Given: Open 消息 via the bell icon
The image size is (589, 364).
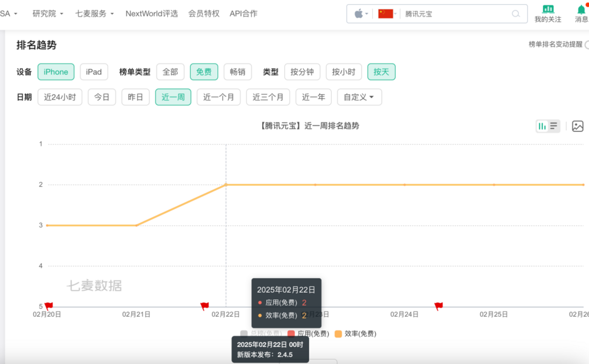Looking at the screenshot, I should [582, 11].
